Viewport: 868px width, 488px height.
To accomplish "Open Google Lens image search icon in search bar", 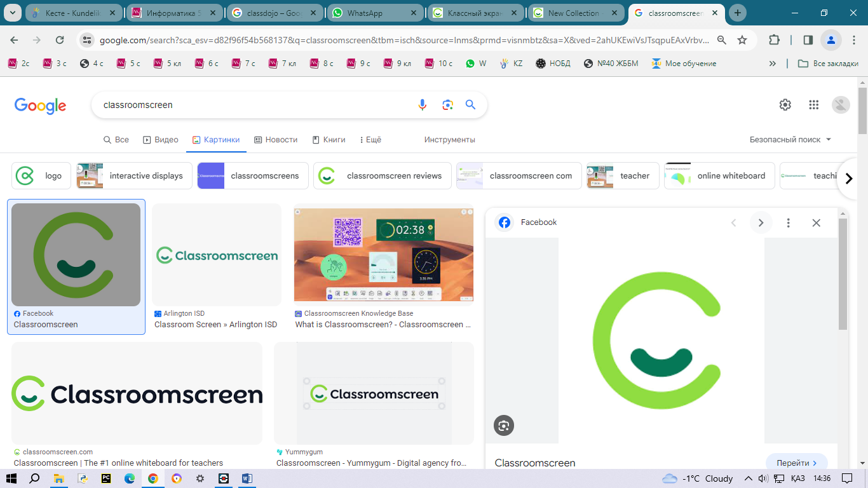I will (447, 105).
